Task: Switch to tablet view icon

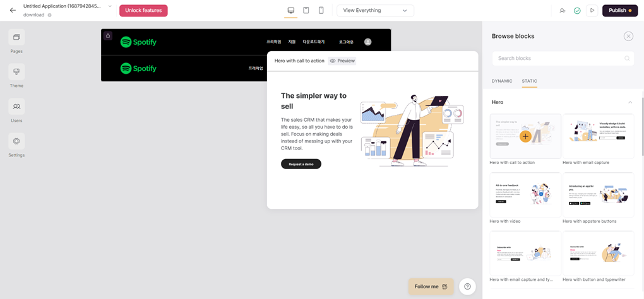Action: click(306, 10)
